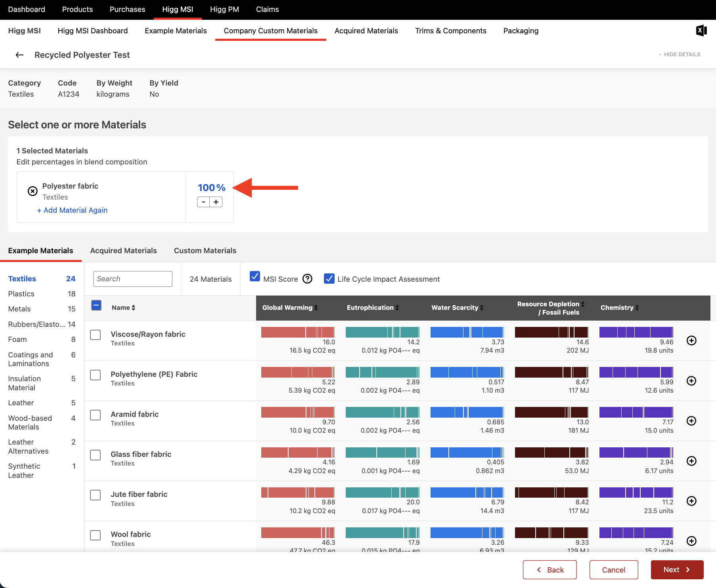Sort by Eutrophication column
The height and width of the screenshot is (588, 716).
[373, 307]
